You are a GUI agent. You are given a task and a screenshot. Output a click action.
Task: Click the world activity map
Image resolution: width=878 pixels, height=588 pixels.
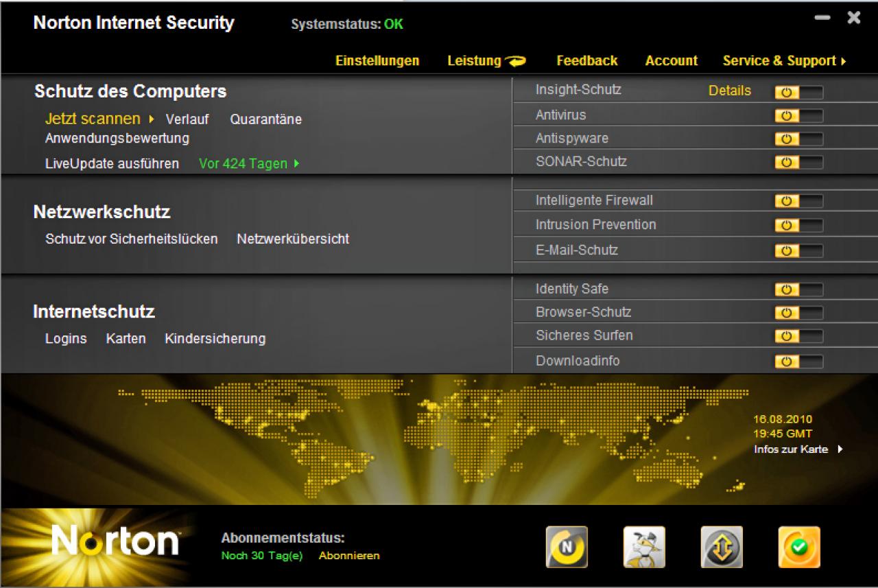432,439
